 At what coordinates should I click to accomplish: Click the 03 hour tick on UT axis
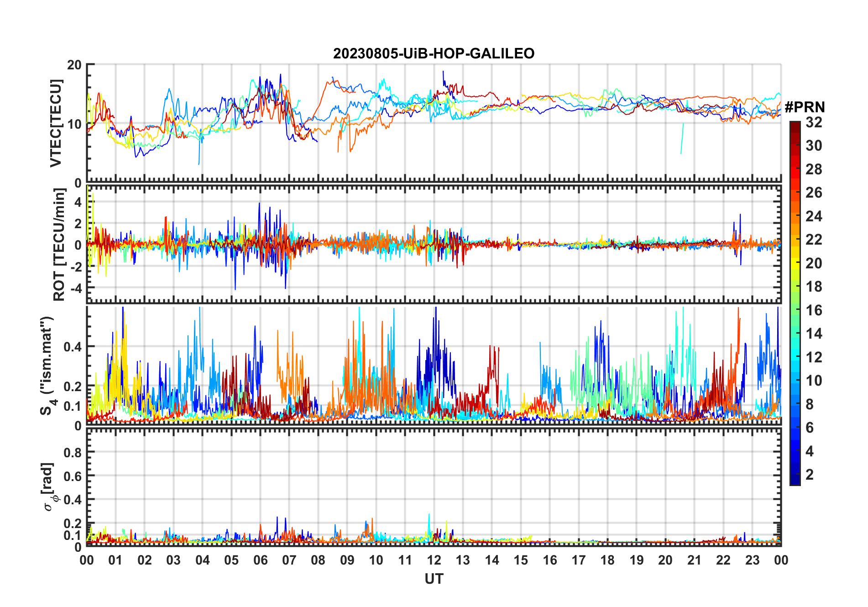(173, 560)
